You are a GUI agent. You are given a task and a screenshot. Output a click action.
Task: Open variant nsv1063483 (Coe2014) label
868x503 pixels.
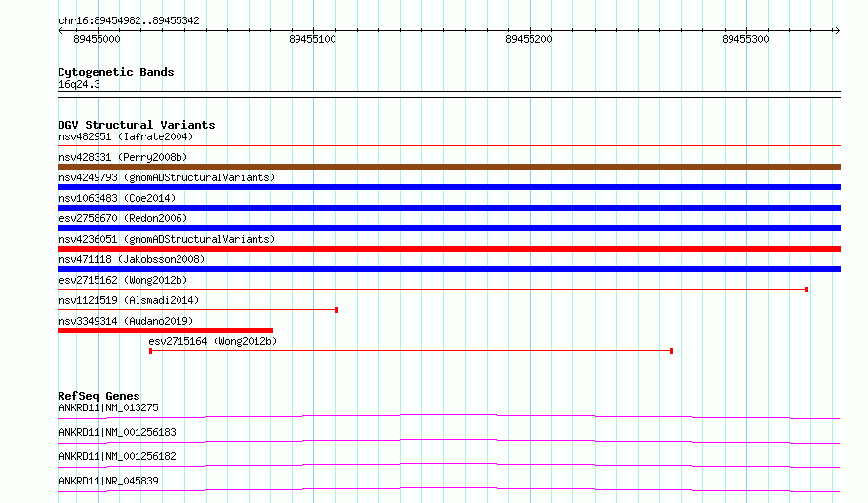(117, 198)
